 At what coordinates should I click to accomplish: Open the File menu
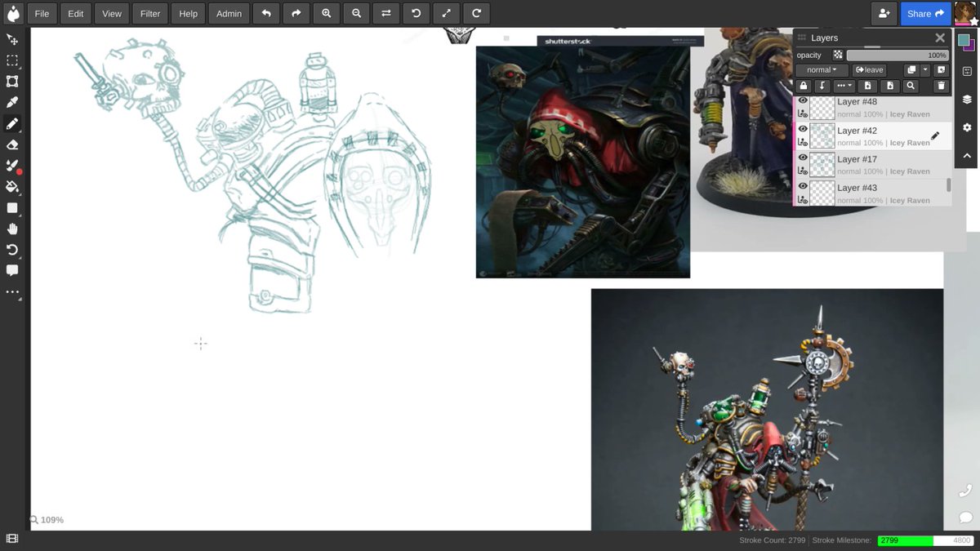click(42, 13)
